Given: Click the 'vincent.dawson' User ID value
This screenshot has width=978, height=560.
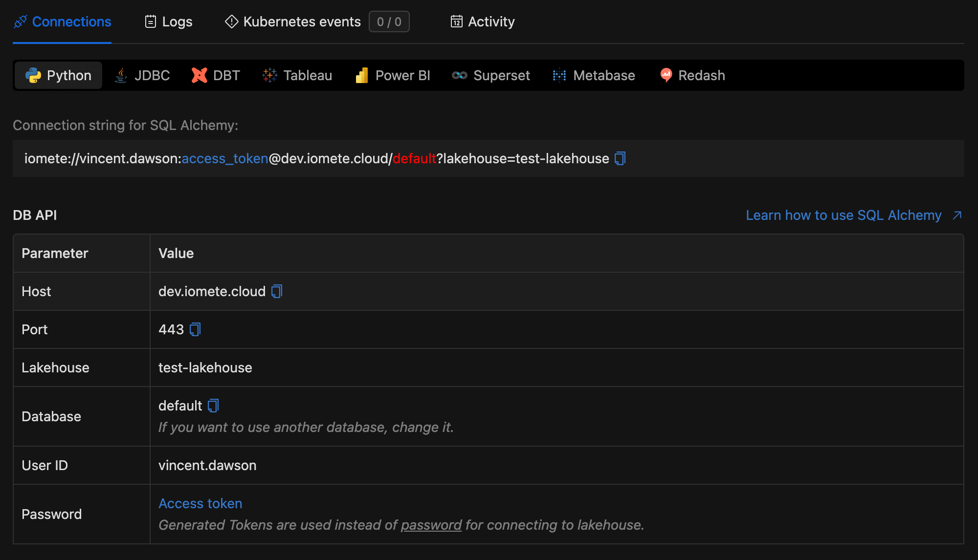Looking at the screenshot, I should tap(207, 465).
